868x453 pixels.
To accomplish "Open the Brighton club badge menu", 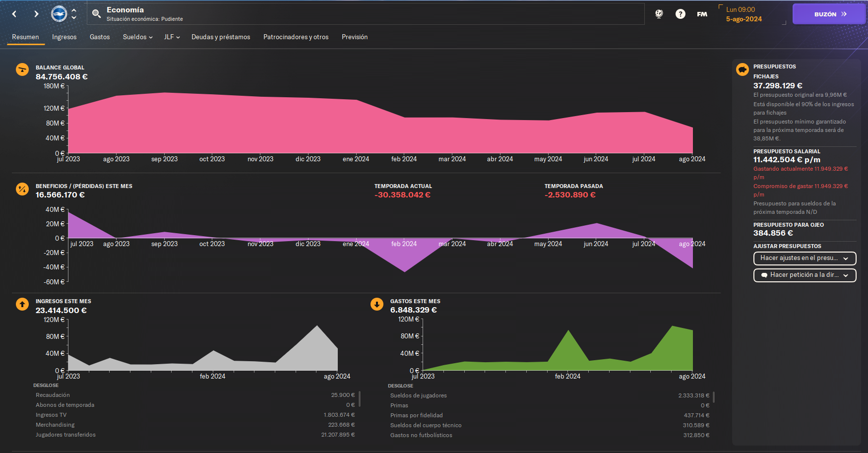I will click(59, 14).
